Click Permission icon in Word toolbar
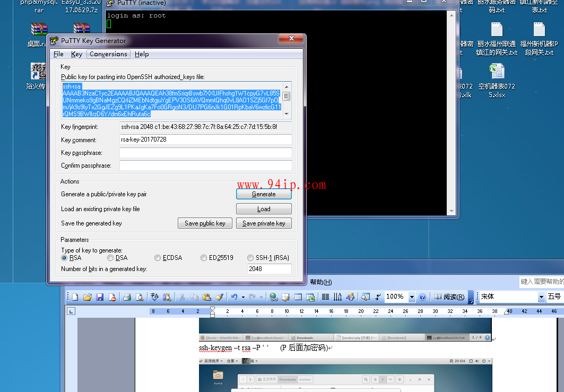Image resolution: width=564 pixels, height=392 pixels. 112,297
